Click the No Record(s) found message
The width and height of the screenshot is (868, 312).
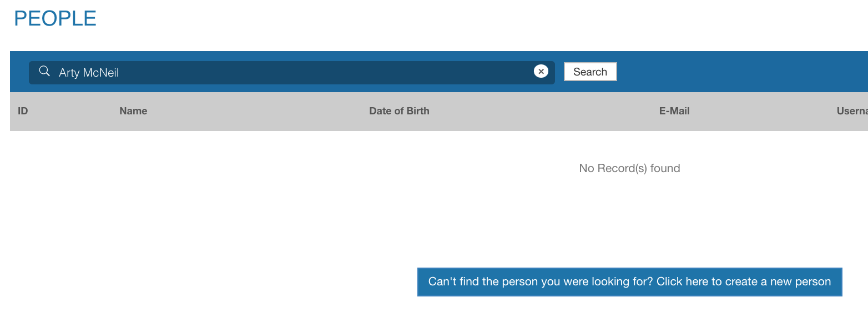pyautogui.click(x=629, y=168)
